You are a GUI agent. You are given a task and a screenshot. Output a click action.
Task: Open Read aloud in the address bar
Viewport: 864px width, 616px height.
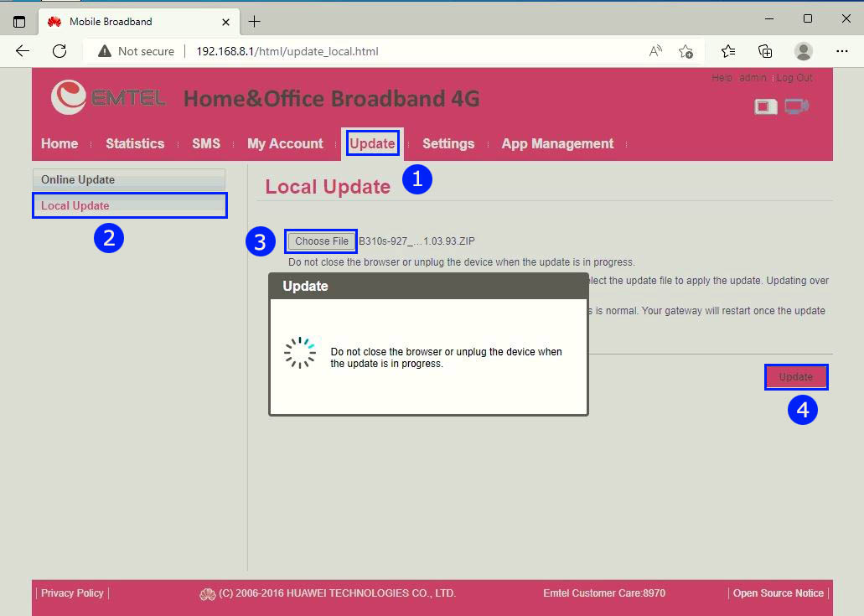655,51
